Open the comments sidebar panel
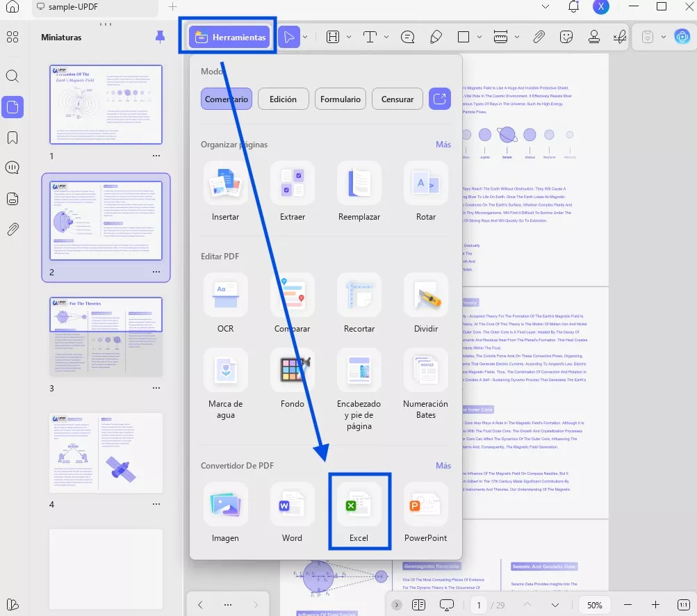 tap(13, 168)
